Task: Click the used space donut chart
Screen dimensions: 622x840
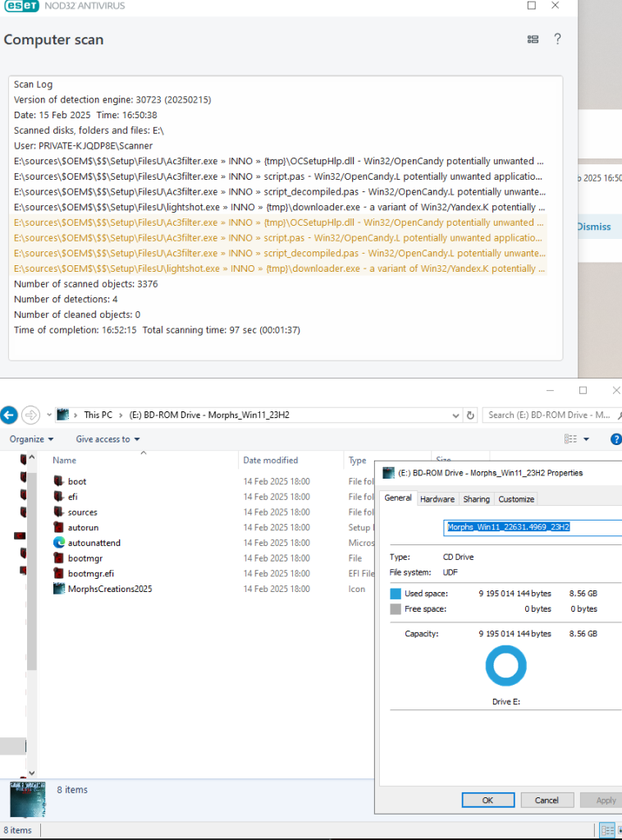Action: coord(505,666)
